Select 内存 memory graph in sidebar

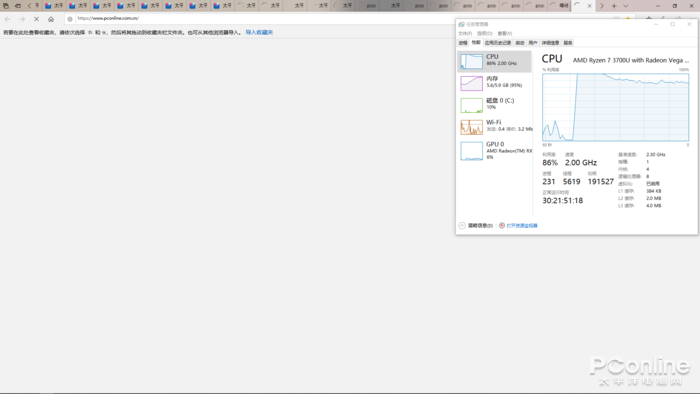pyautogui.click(x=495, y=83)
